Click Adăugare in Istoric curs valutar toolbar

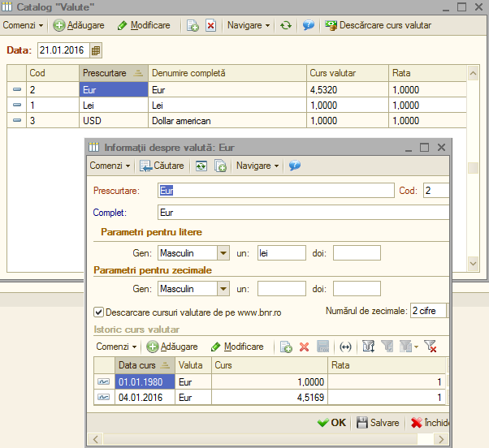pos(172,347)
